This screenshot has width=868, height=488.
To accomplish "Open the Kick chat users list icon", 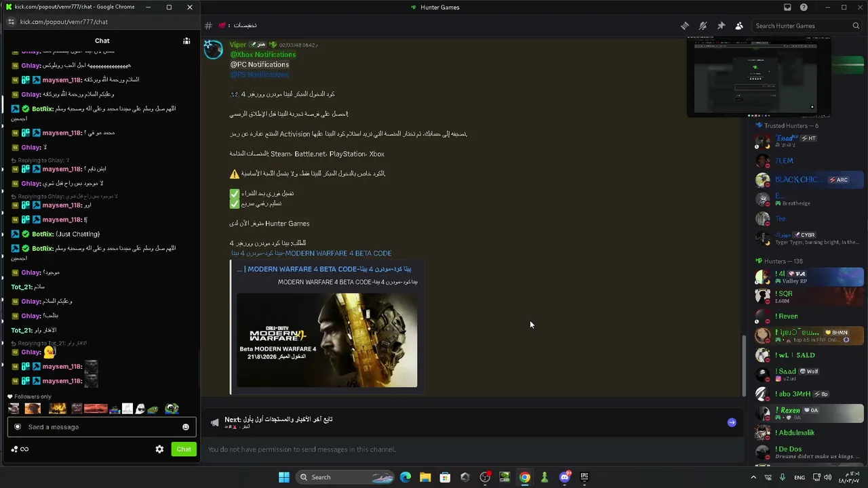I will [x=186, y=41].
